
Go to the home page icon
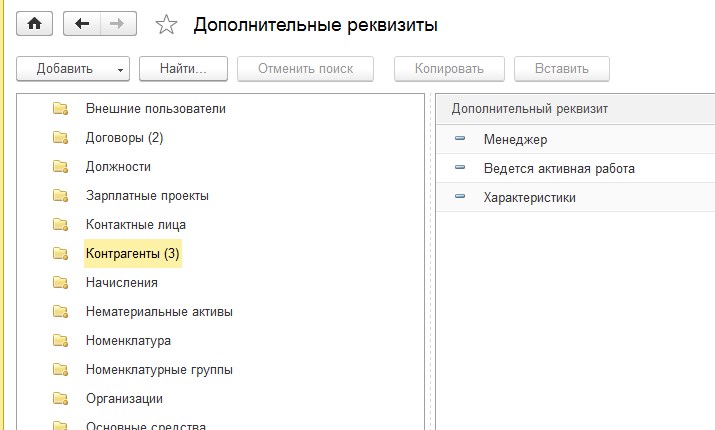pos(35,24)
